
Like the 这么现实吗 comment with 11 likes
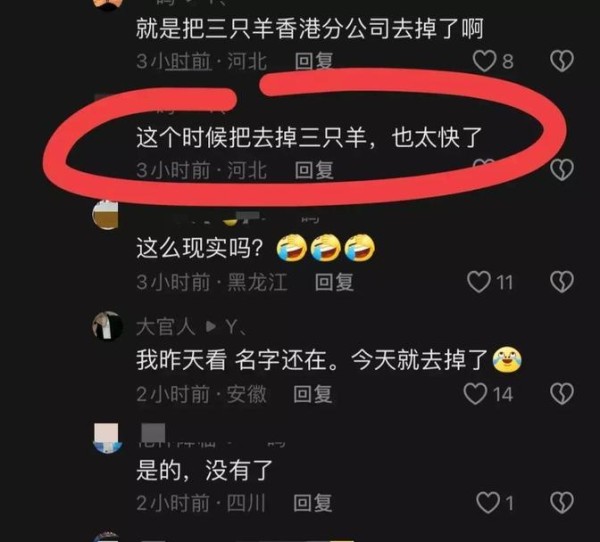479,282
